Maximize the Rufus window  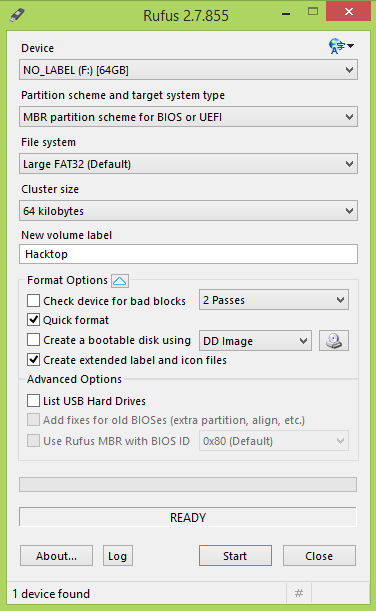pyautogui.click(x=313, y=12)
